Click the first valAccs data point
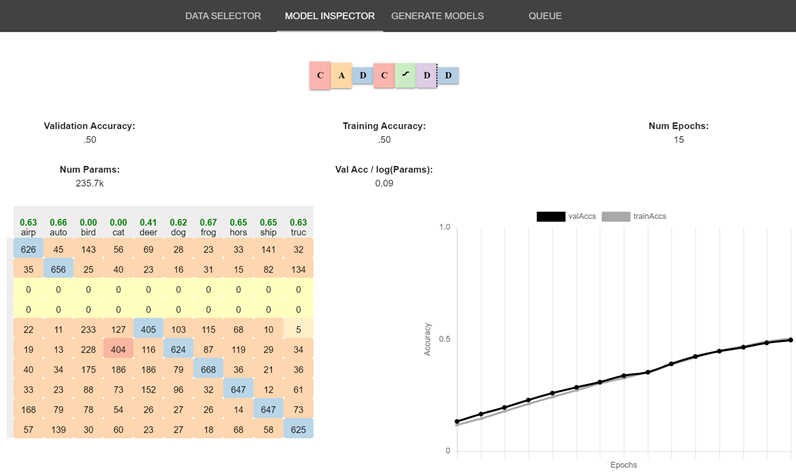 [x=457, y=421]
